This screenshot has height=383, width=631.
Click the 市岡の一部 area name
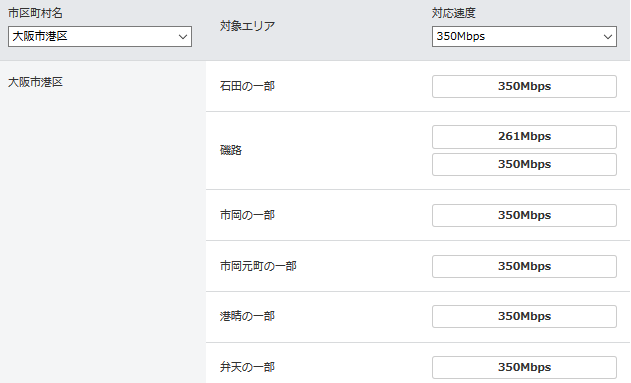pos(247,215)
